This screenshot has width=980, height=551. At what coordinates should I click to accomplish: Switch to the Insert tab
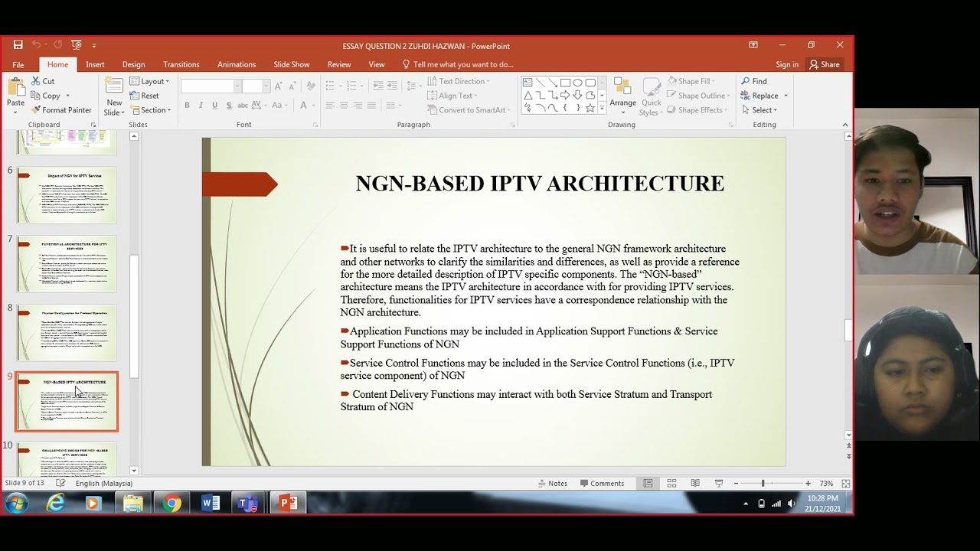point(95,64)
